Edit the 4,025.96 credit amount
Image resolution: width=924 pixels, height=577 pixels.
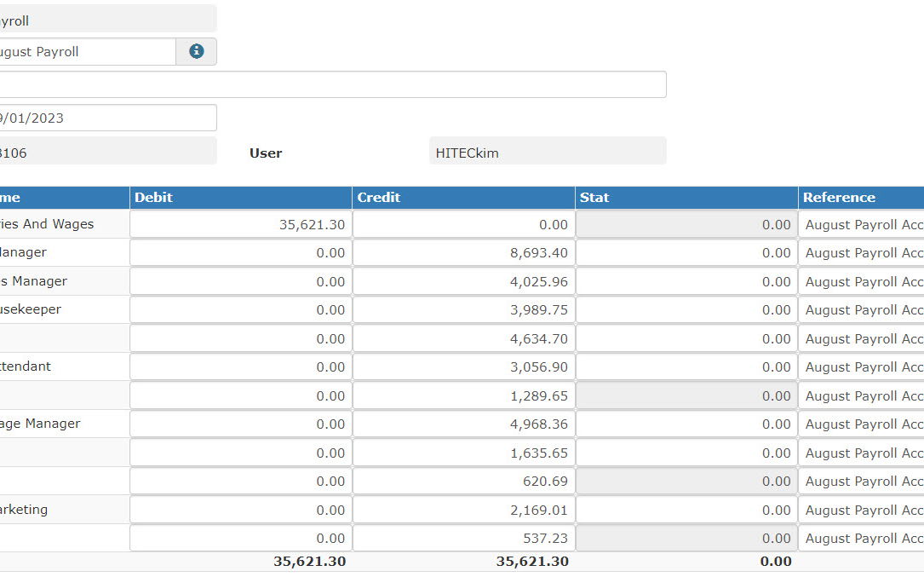tap(463, 281)
